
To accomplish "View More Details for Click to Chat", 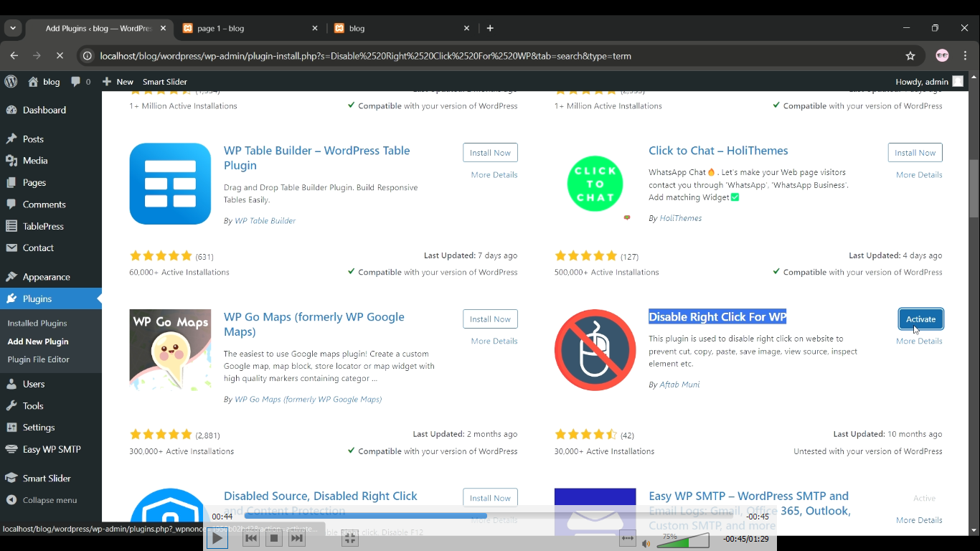I will click(919, 175).
